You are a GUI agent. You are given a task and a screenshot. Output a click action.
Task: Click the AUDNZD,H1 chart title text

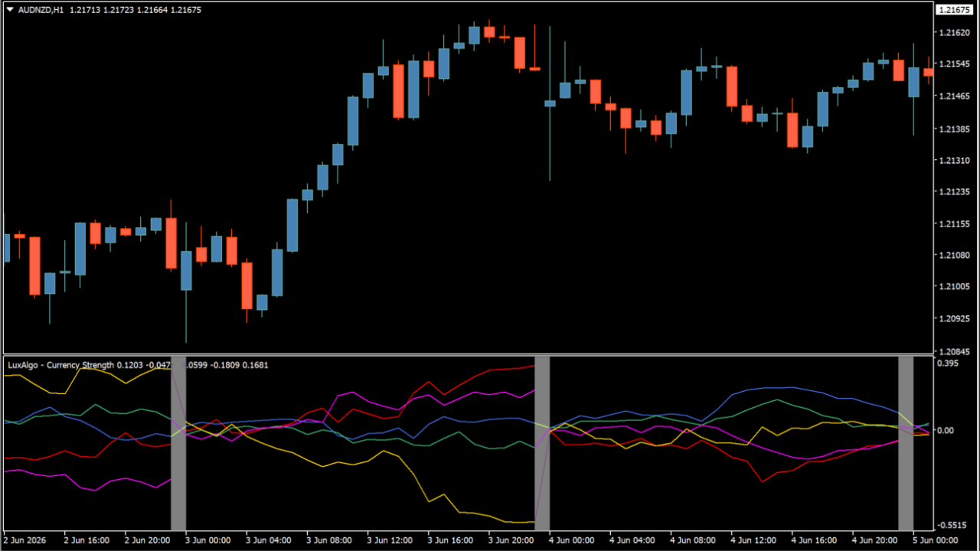(x=41, y=10)
